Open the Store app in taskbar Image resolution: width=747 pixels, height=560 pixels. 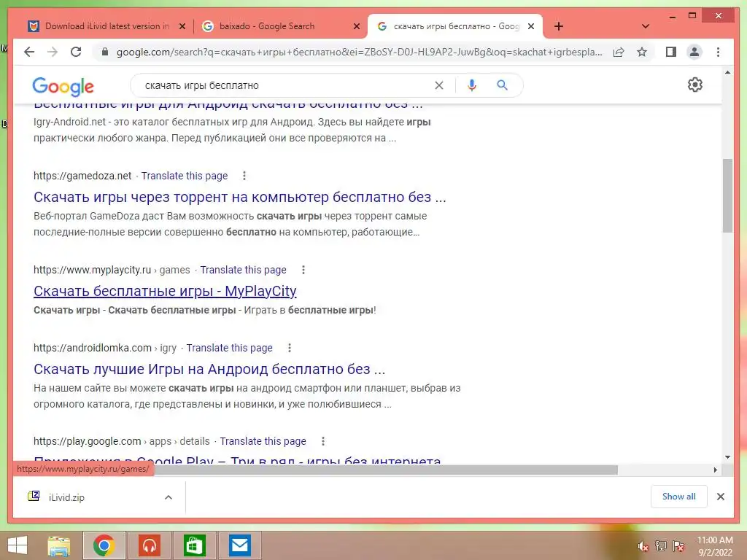coord(194,545)
